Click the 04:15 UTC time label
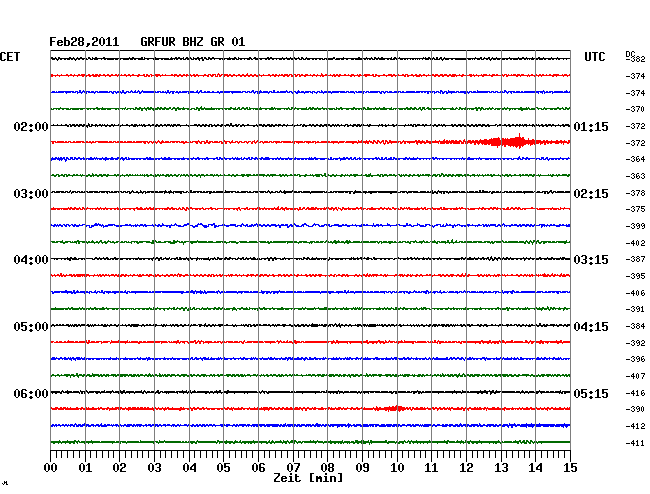This screenshot has width=650, height=494. (591, 327)
